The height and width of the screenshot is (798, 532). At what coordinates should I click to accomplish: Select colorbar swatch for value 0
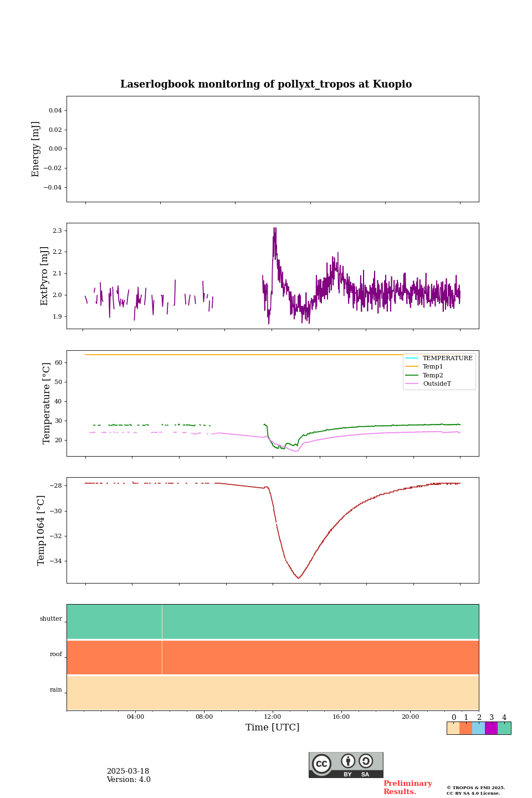click(x=453, y=728)
